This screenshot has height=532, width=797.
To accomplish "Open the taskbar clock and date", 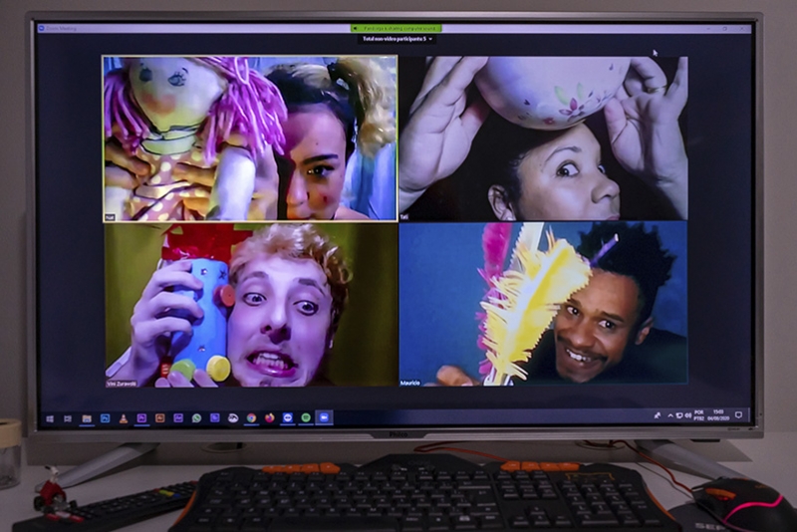I will 718,414.
